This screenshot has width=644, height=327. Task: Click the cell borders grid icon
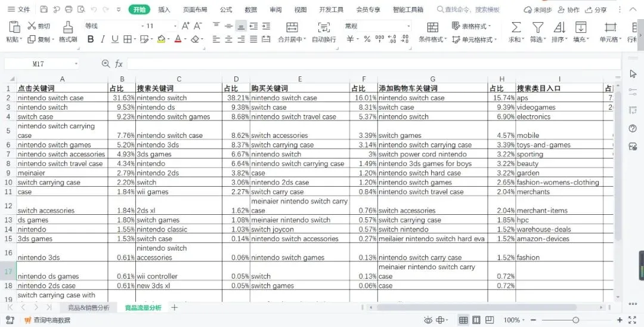[x=128, y=39]
